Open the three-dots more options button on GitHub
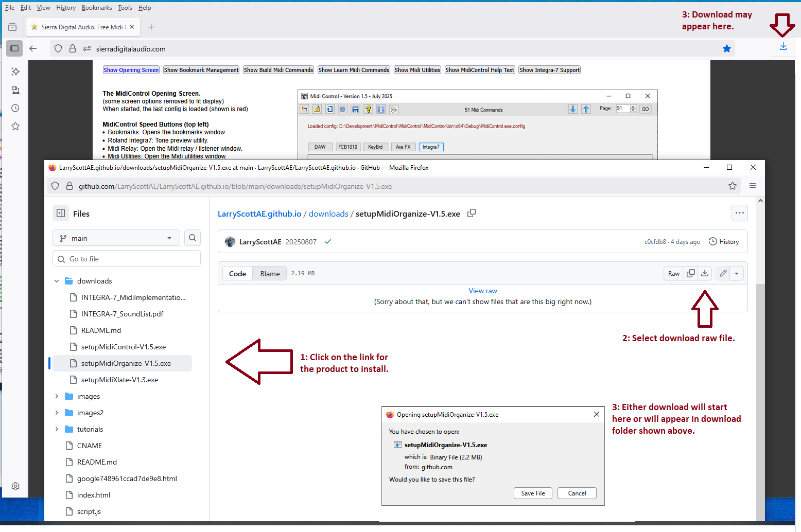The width and height of the screenshot is (801, 532). [740, 213]
